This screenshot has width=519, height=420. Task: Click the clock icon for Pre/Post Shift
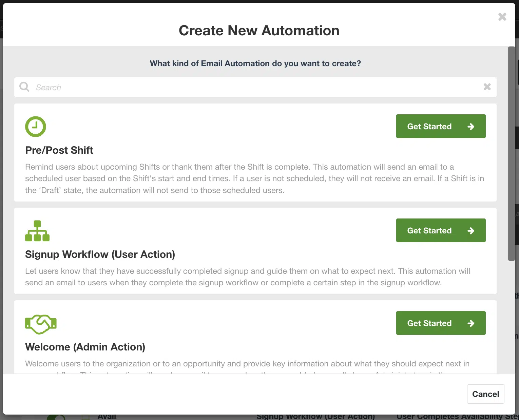coord(35,127)
